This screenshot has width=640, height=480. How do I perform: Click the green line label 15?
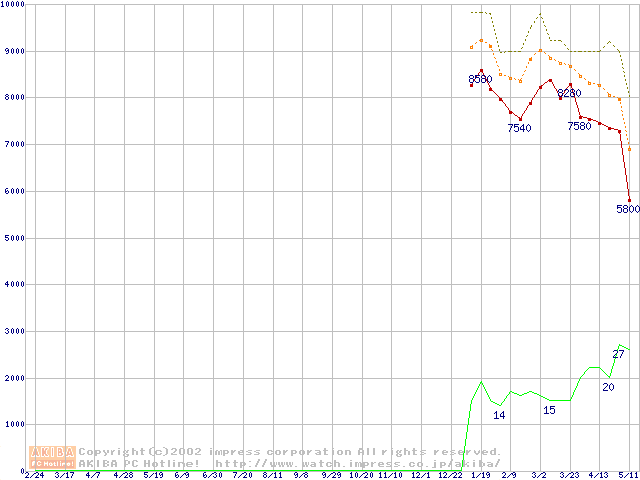[549, 410]
